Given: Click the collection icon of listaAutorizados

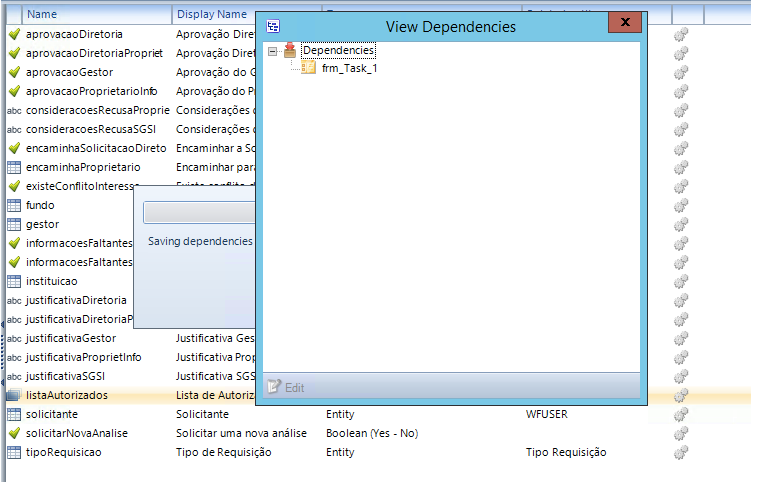Looking at the screenshot, I should [x=14, y=395].
